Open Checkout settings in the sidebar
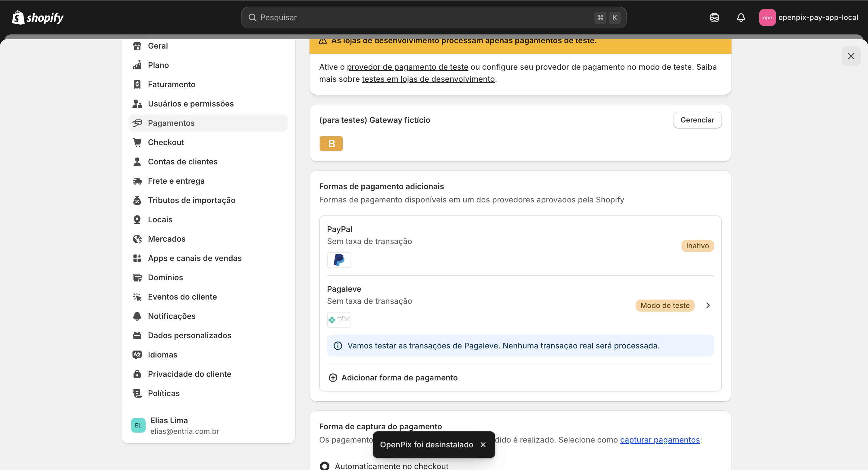Screen dimensions: 868x470 click(166, 142)
